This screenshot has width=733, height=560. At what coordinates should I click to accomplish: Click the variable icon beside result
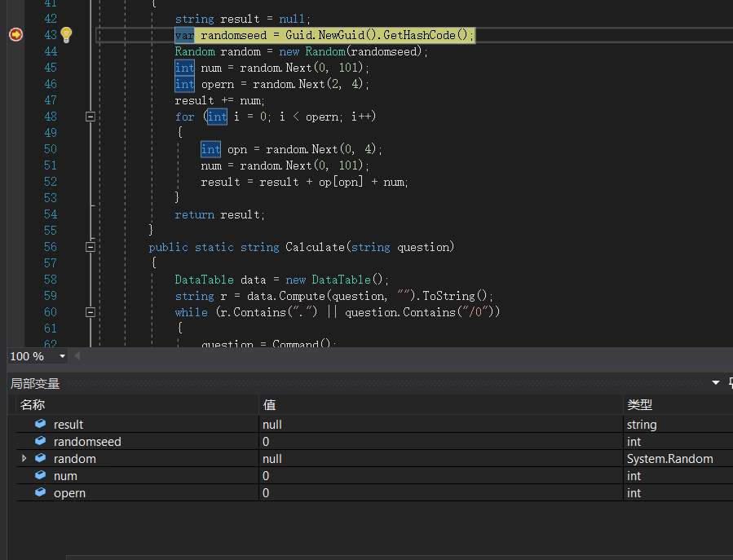(x=40, y=424)
